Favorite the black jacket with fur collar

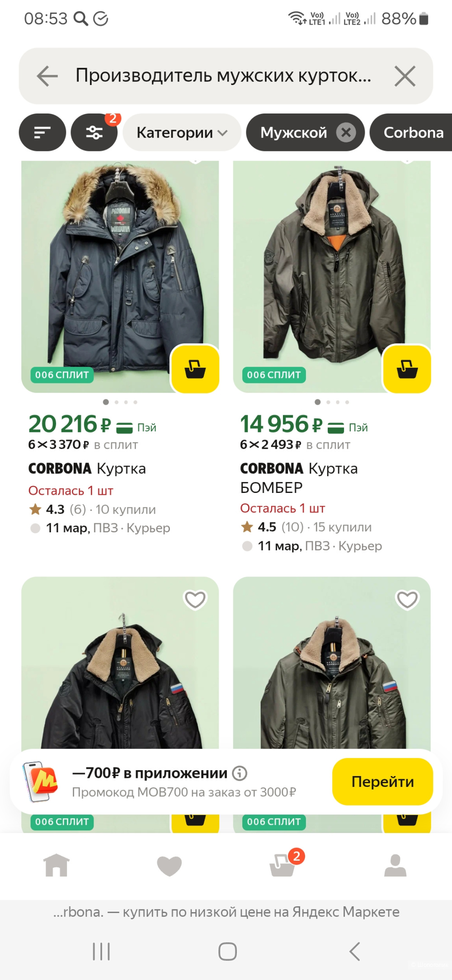click(195, 599)
